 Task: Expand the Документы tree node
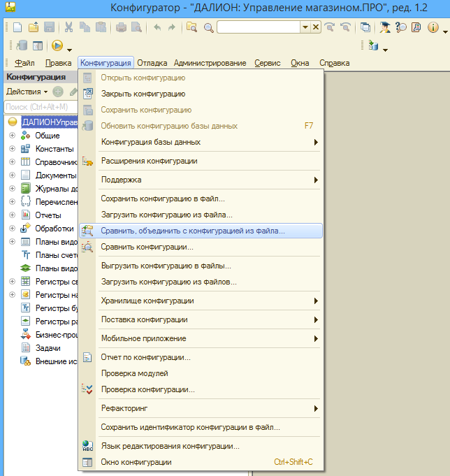click(12, 175)
